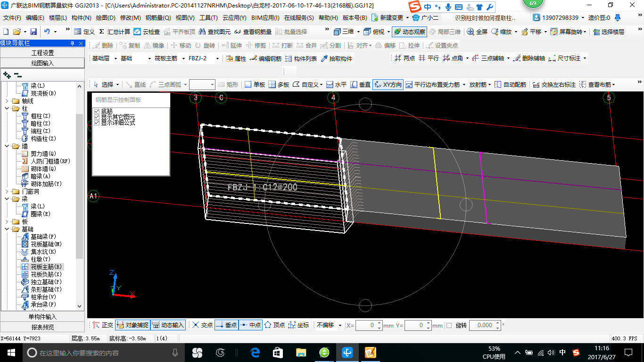Open 钢筋量(Q) menu
Screen dimensions: 644x362
158,18
